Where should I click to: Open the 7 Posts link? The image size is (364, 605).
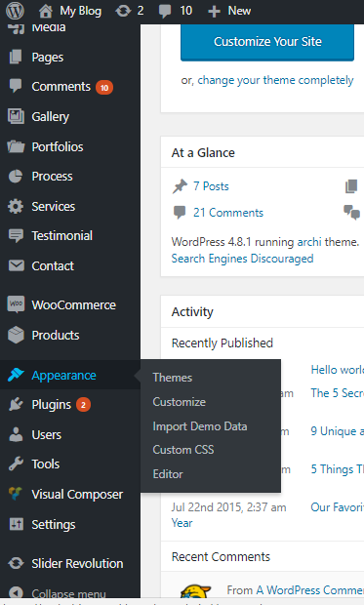(211, 186)
